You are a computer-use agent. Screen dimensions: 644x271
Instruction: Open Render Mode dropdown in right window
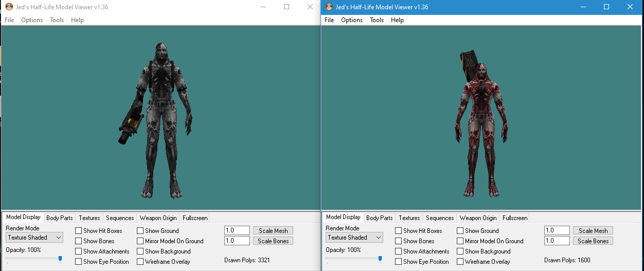[x=354, y=238]
